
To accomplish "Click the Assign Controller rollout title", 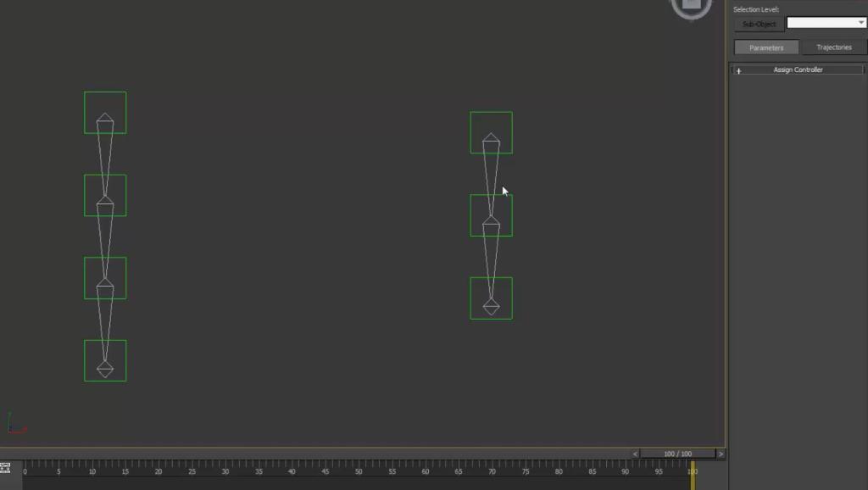I will tap(798, 70).
